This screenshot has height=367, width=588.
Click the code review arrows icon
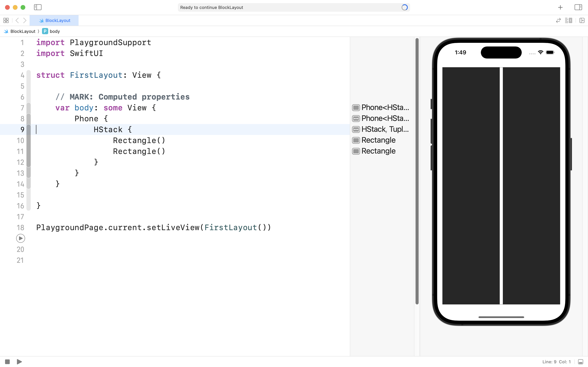[558, 20]
